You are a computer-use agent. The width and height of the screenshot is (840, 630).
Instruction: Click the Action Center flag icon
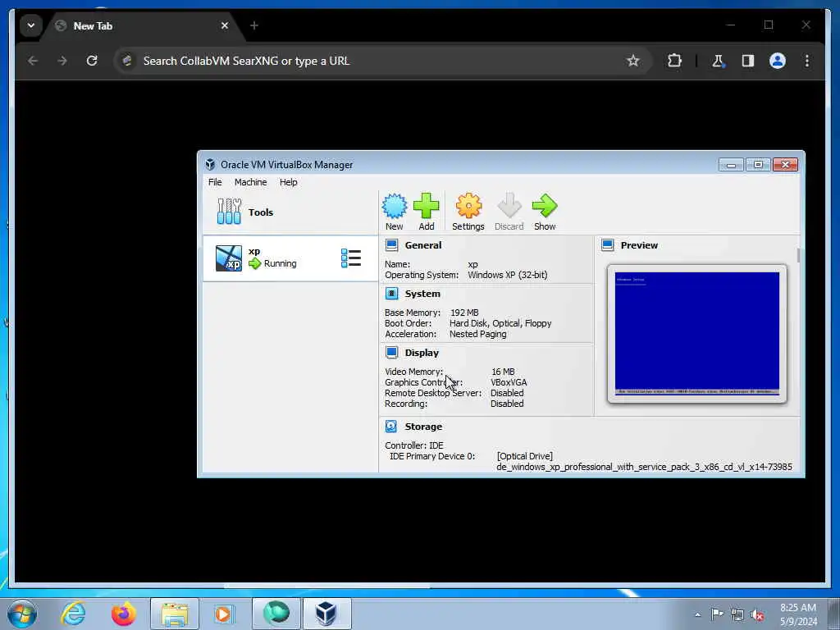[x=717, y=614]
